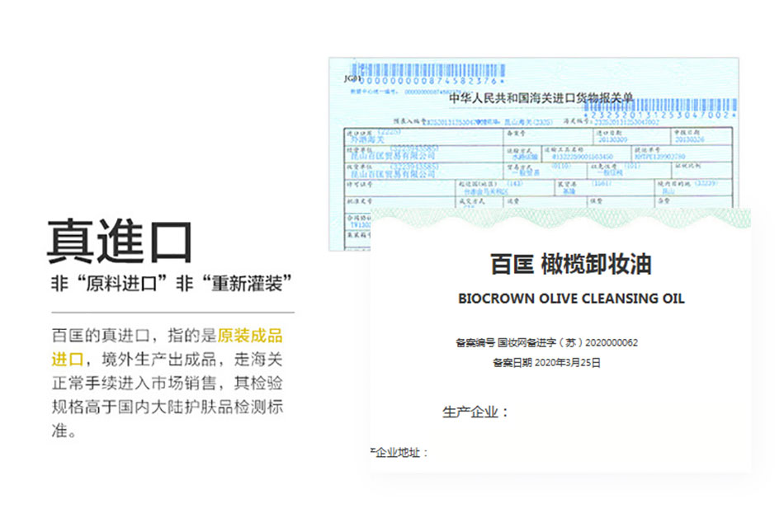Click the highlighted 原装成品 text
The image size is (784, 532).
(x=250, y=336)
